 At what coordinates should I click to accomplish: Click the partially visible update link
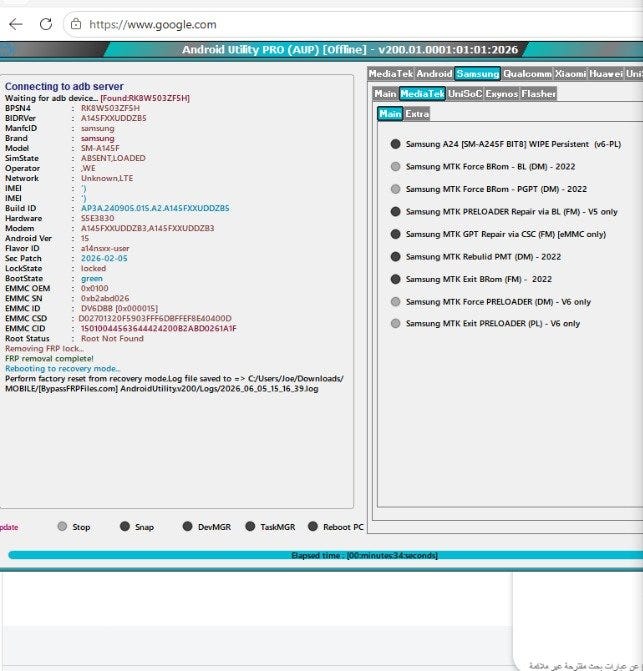[9, 527]
